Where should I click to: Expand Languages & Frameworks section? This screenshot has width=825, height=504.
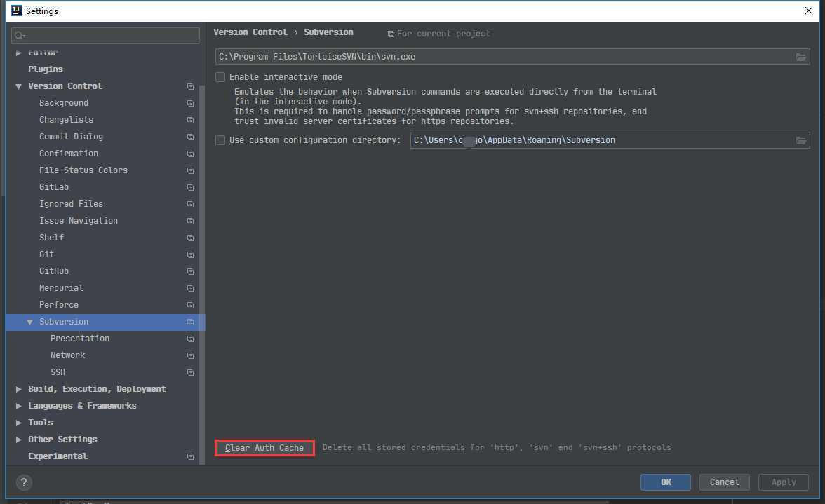tap(18, 406)
